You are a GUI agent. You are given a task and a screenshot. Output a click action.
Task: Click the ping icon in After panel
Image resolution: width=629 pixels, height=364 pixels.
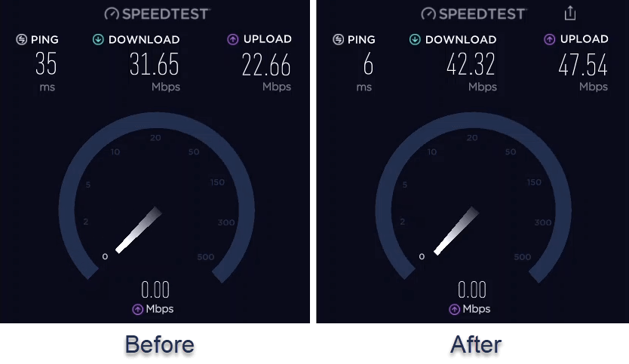coord(338,39)
